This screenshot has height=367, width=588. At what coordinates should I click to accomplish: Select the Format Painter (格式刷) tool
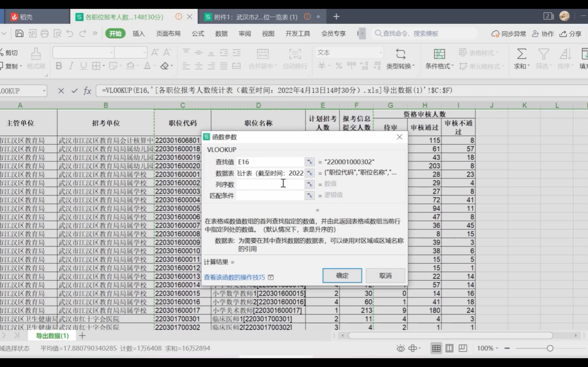pos(35,58)
